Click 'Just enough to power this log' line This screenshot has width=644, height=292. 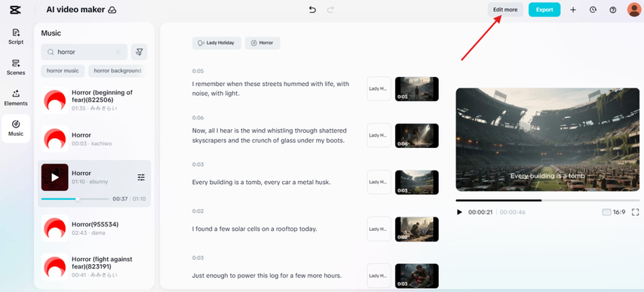tap(267, 276)
